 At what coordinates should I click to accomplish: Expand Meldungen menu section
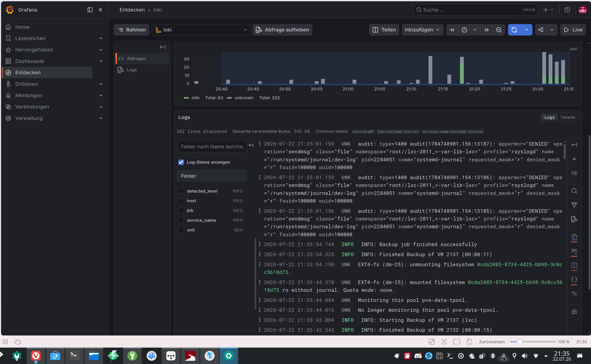[101, 95]
